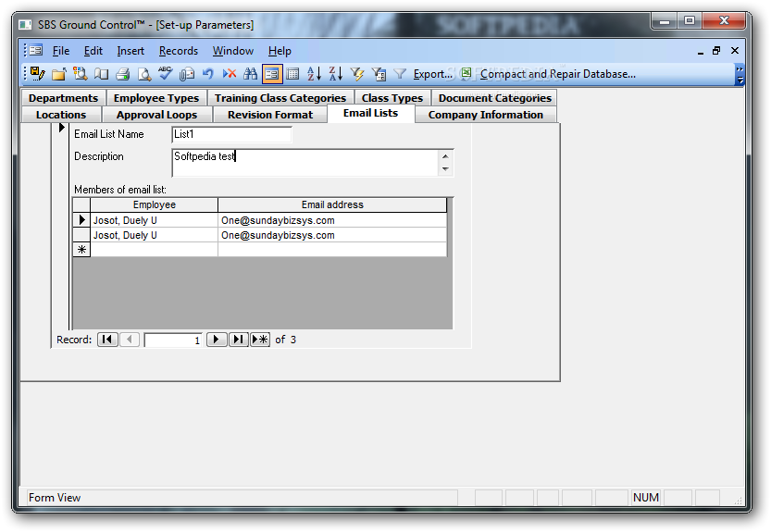Click the Description text box

(305, 163)
